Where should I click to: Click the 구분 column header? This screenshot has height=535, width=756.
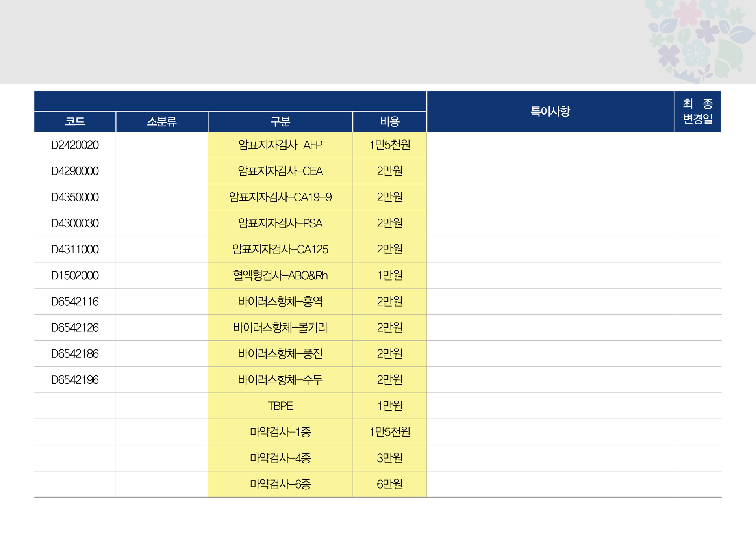click(280, 121)
